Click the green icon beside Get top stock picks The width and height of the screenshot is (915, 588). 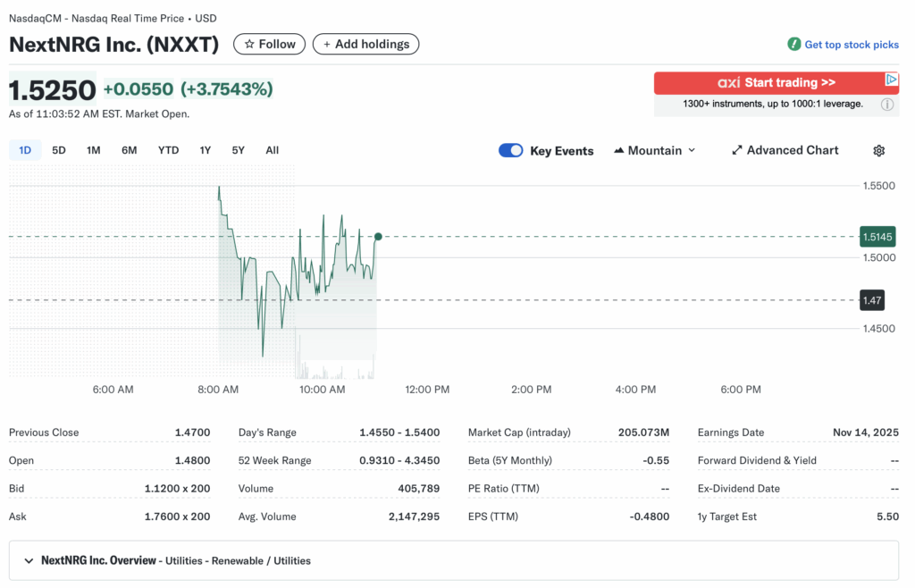793,44
